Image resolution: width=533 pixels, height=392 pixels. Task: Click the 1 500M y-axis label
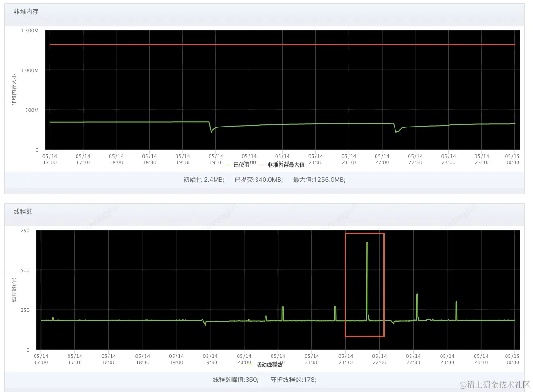pos(30,31)
